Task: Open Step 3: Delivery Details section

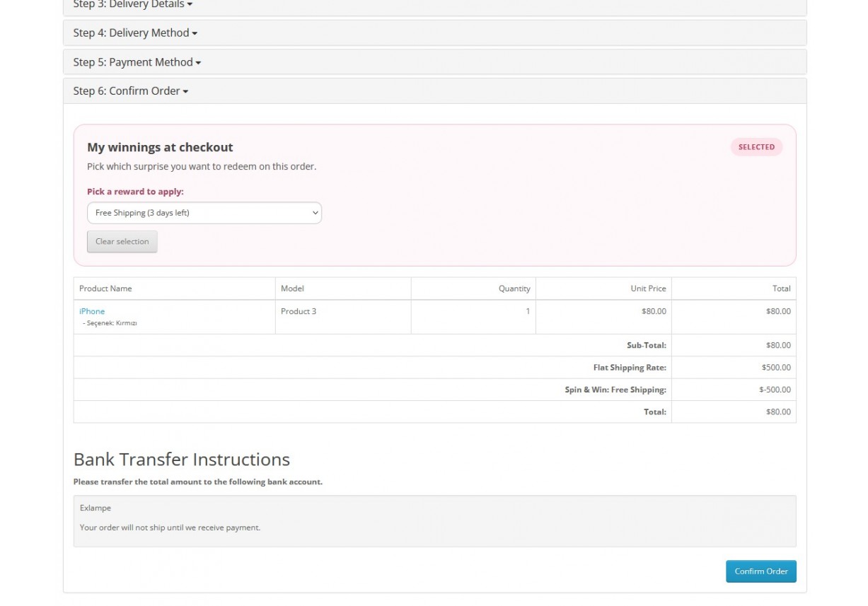Action: (x=132, y=5)
